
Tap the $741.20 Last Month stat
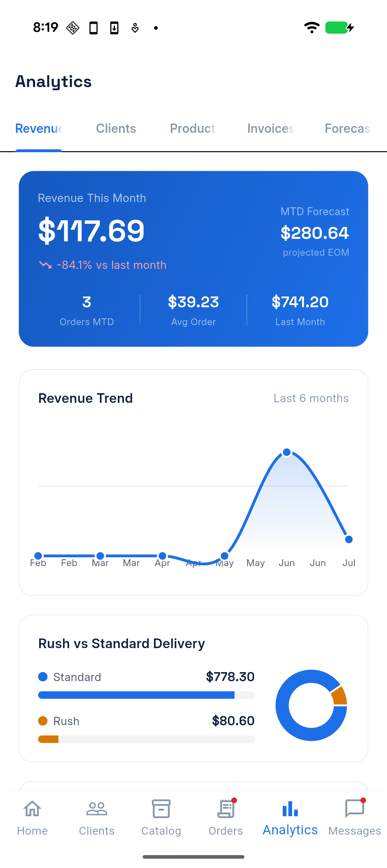(x=300, y=310)
